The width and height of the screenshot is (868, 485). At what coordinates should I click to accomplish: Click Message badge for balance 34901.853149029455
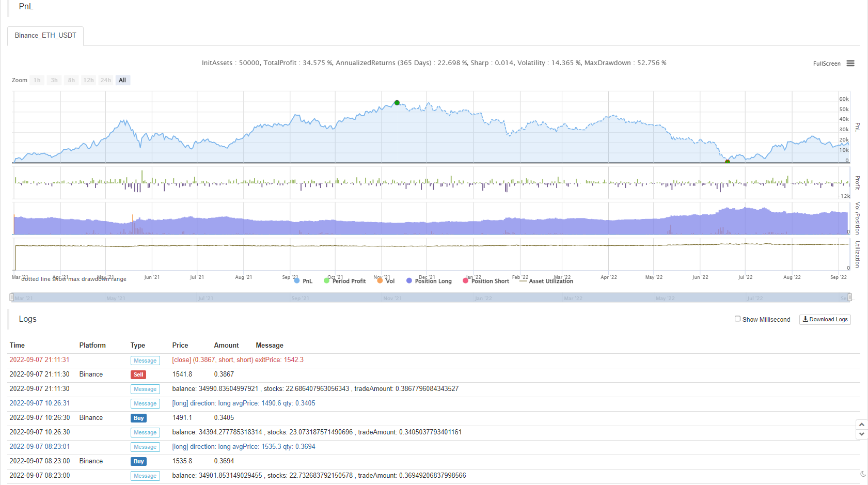[x=145, y=476]
